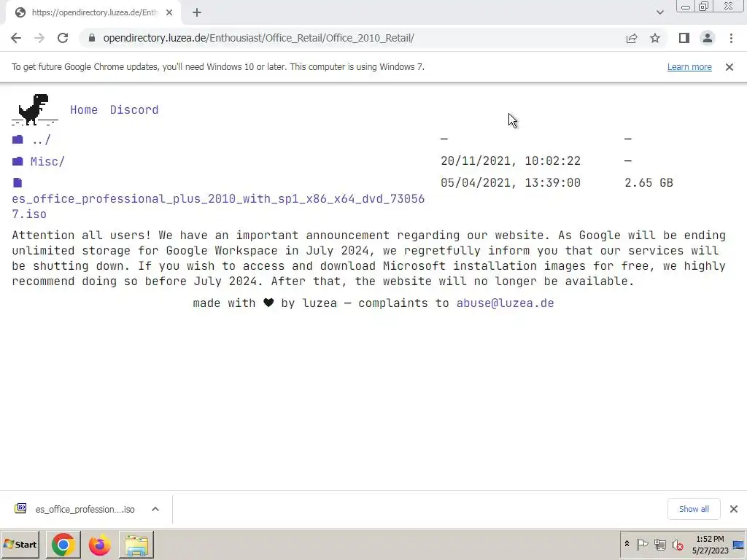This screenshot has width=747, height=560.
Task: Select the opendirectory.luzea.de browser tab
Action: pyautogui.click(x=93, y=13)
